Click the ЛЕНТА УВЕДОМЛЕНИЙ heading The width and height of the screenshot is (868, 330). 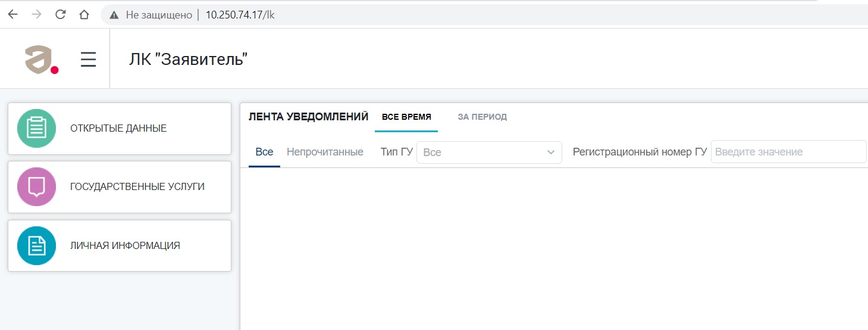[308, 117]
